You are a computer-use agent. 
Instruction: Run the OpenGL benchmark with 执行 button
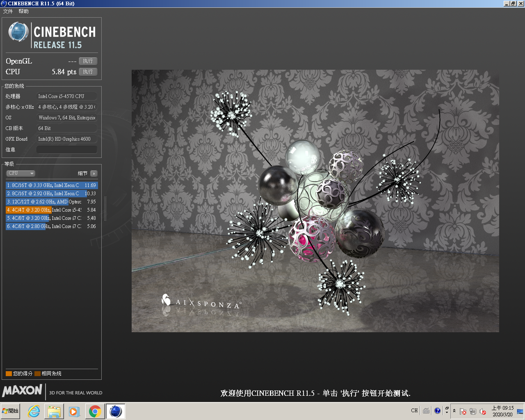coord(88,61)
